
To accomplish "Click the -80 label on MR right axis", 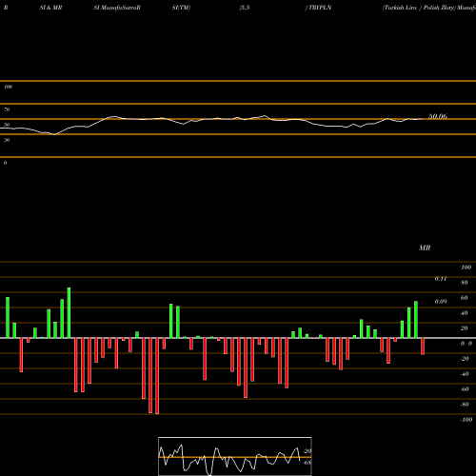I will [465, 405].
